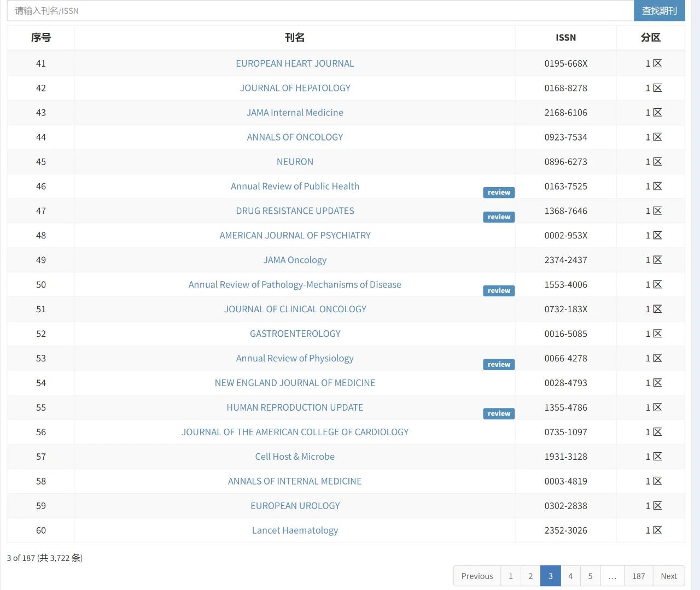
Task: Open the GASTROENTEROLOGY journal link
Action: coord(295,334)
